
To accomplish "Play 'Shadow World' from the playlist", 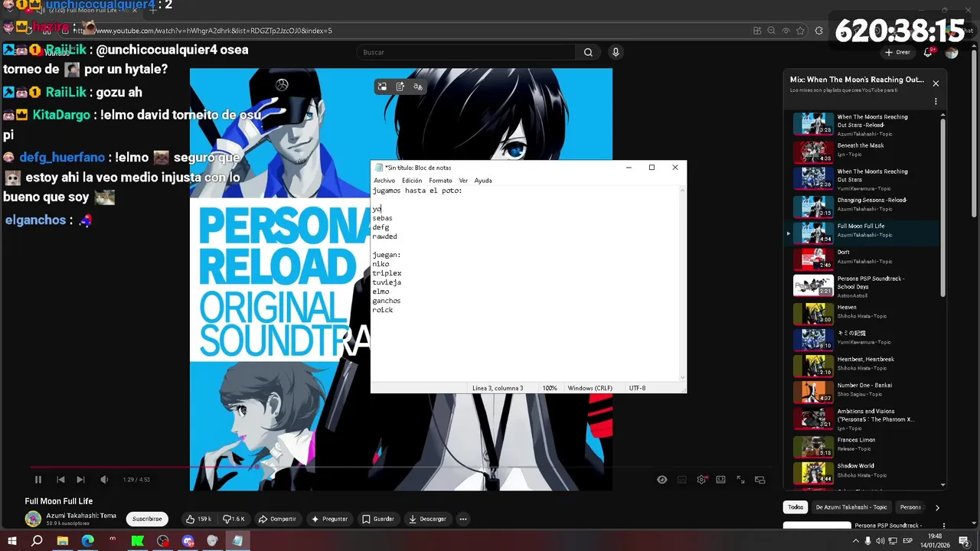I will (864, 471).
